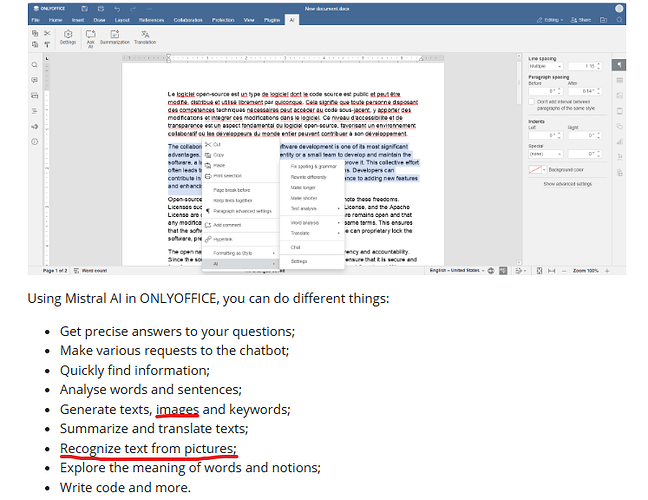This screenshot has width=648, height=500.
Task: Select Paragraph settings icon in right sidebar
Action: [x=619, y=65]
